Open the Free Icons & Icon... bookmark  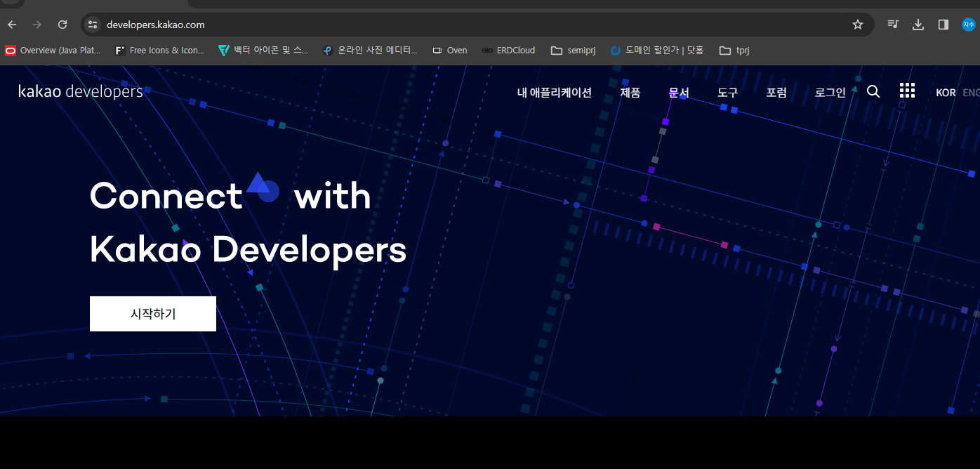(159, 51)
